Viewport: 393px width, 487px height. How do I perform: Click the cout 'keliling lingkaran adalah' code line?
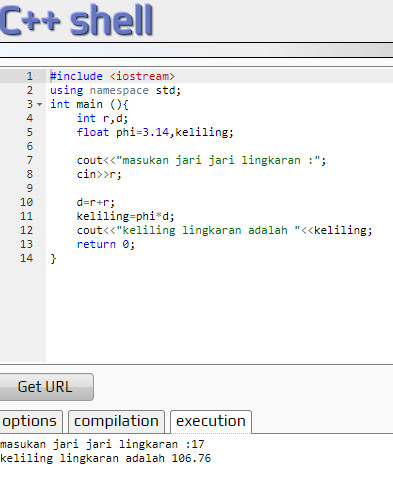(224, 230)
